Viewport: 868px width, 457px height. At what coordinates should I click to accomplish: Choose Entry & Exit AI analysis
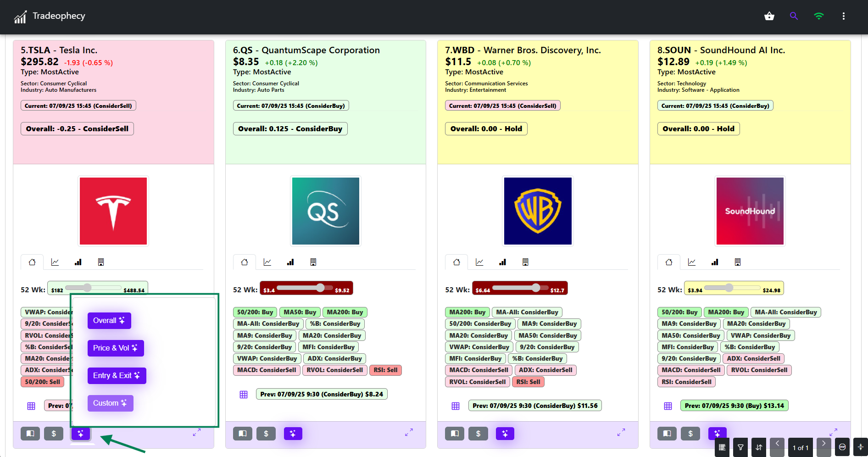(x=117, y=376)
